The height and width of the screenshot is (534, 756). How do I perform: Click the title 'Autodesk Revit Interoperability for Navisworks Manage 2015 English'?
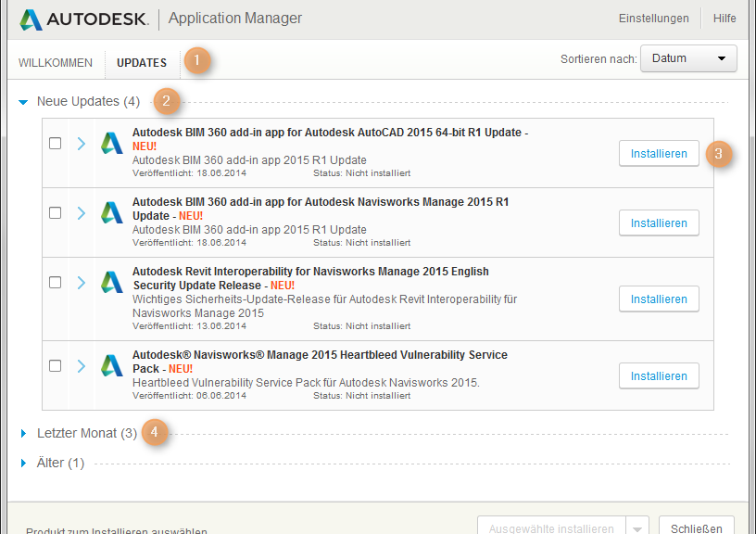click(x=310, y=271)
